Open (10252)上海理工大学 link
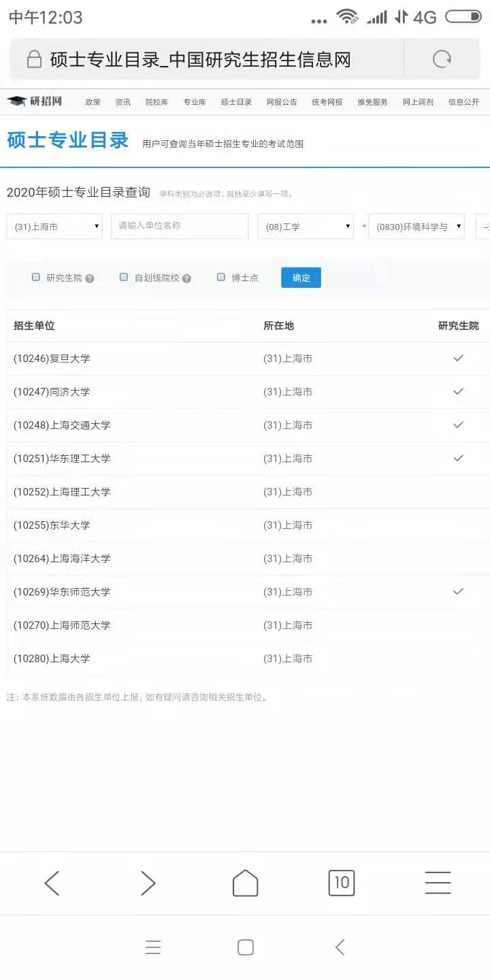490x980 pixels. [x=62, y=492]
